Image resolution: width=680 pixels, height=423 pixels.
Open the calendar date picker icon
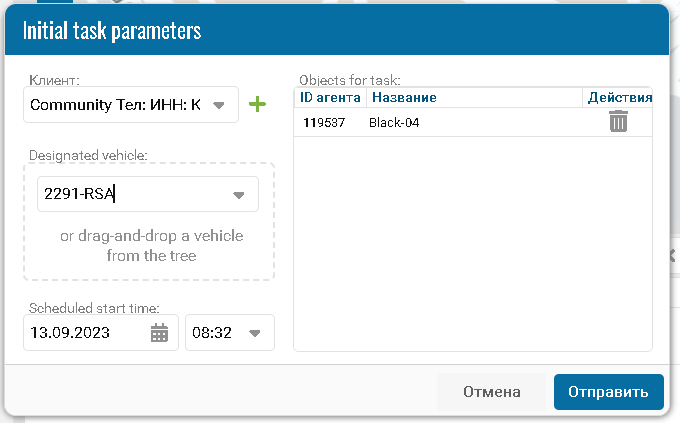(x=160, y=333)
